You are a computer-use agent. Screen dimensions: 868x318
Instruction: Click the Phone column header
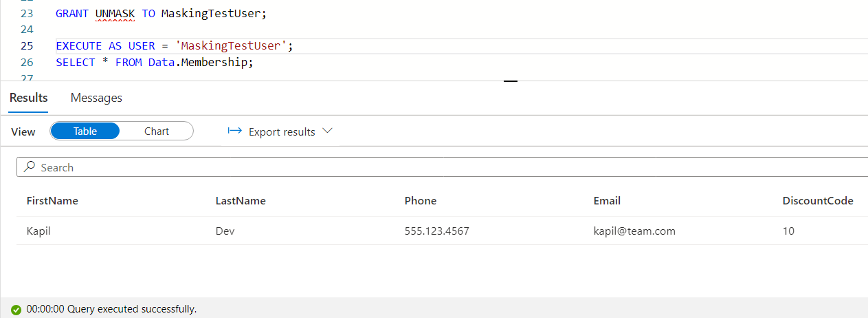click(x=421, y=201)
